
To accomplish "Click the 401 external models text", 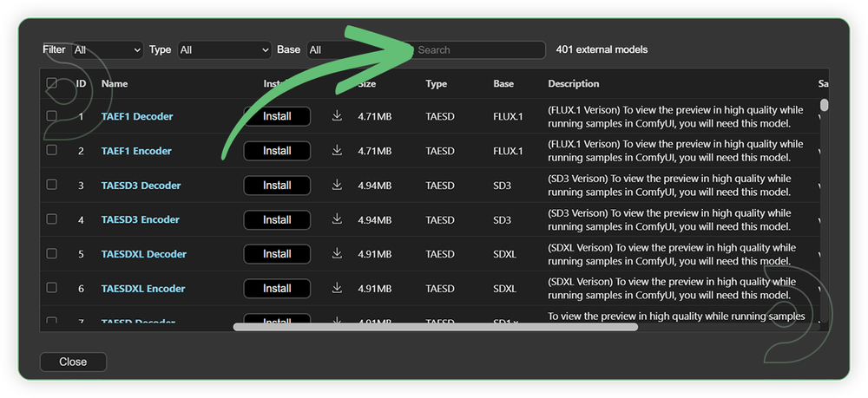I will (602, 49).
